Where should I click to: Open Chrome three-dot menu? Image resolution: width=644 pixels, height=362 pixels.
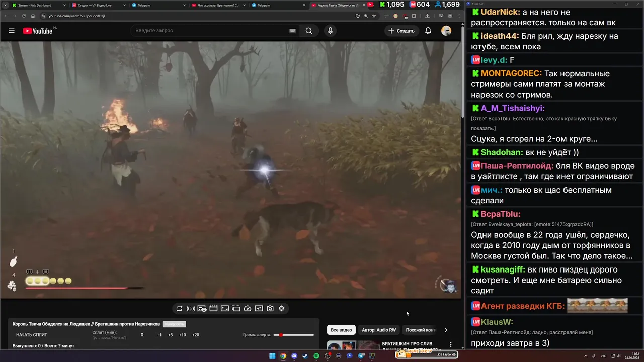(458, 16)
